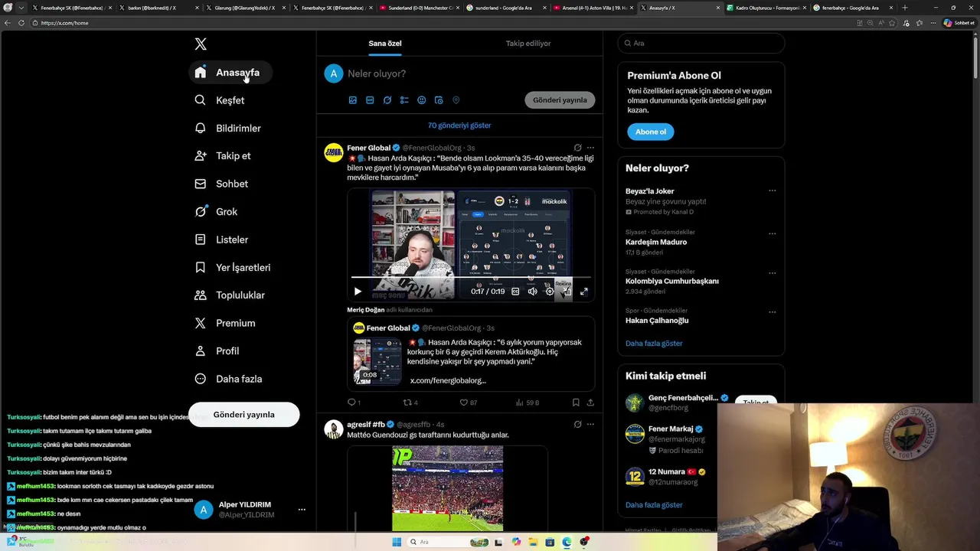Image resolution: width=980 pixels, height=551 pixels.
Task: Click composer Gönderi yayınla button
Action: coord(560,100)
